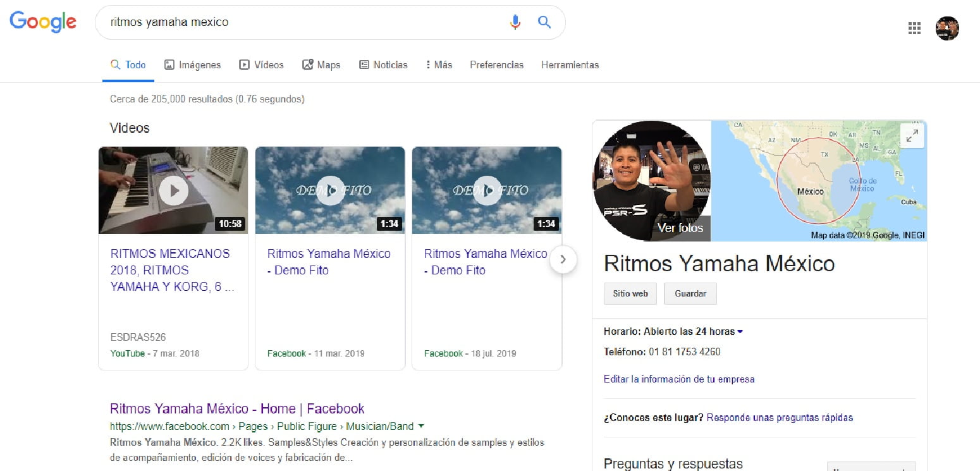Select the Todo tab
Viewport: 980px width, 471px height.
128,64
